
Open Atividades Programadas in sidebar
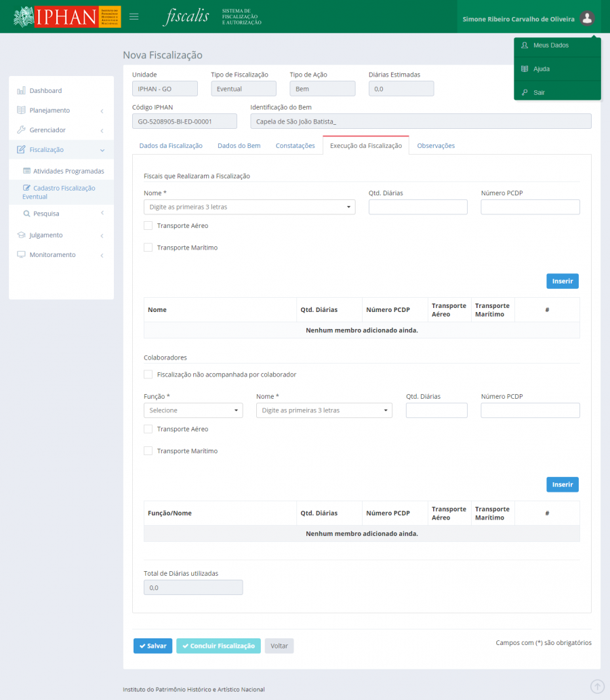(x=68, y=171)
